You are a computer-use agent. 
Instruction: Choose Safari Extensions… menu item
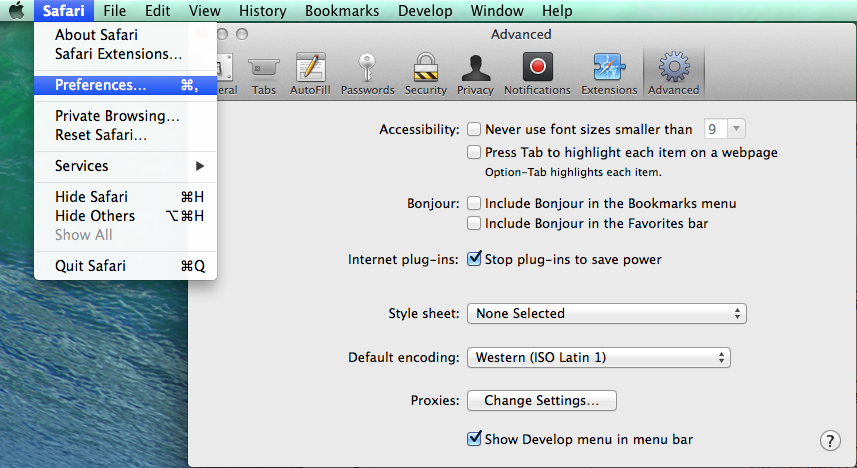pos(126,54)
